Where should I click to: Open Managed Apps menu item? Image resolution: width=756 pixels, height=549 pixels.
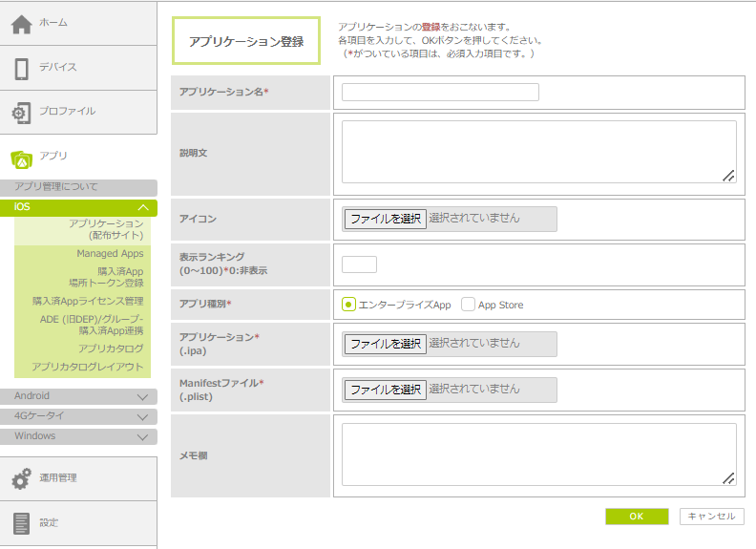pyautogui.click(x=111, y=254)
